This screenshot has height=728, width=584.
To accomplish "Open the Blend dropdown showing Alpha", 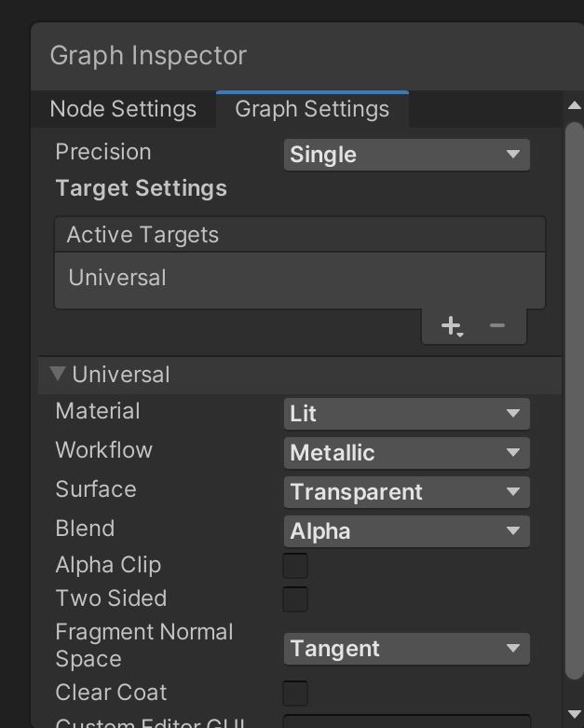I will (x=406, y=531).
